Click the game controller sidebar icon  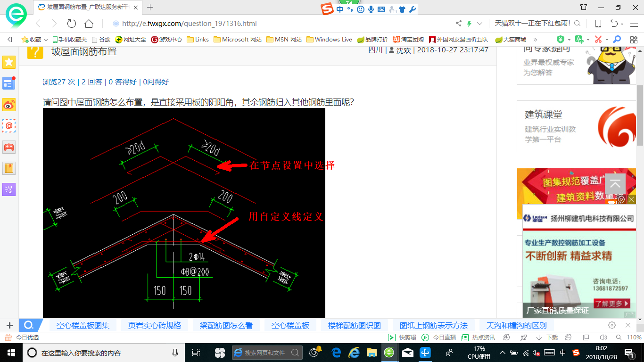click(x=9, y=147)
